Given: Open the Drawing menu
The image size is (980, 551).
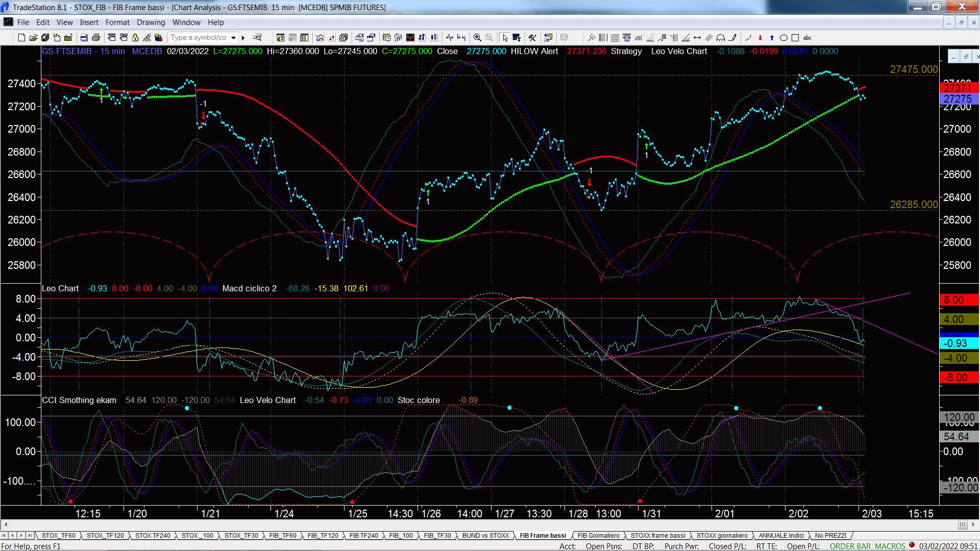Looking at the screenshot, I should (x=151, y=22).
